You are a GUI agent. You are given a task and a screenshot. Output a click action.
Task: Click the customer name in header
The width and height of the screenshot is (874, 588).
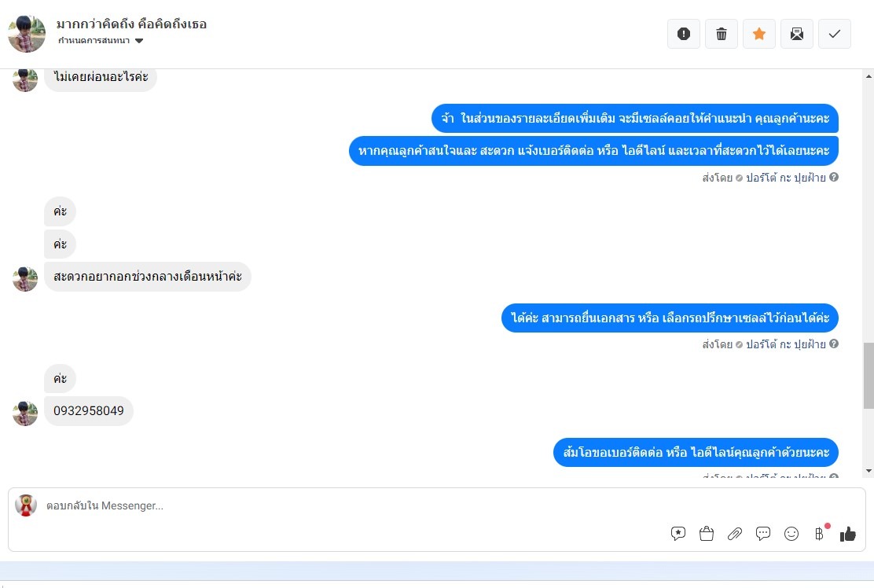pyautogui.click(x=131, y=24)
